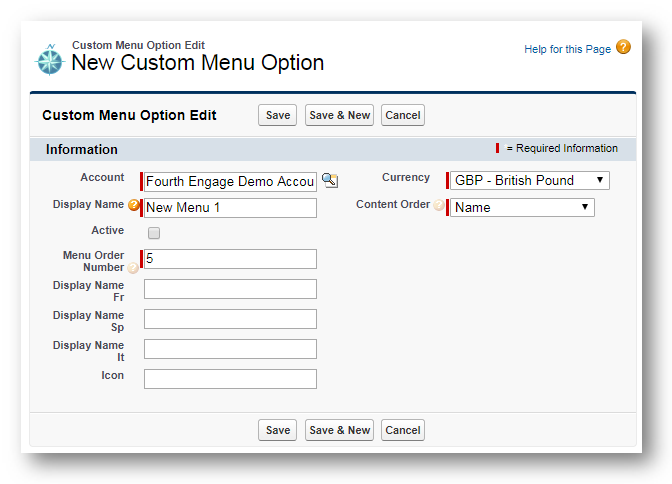
Task: Click the empty Icon text field
Action: (x=230, y=379)
